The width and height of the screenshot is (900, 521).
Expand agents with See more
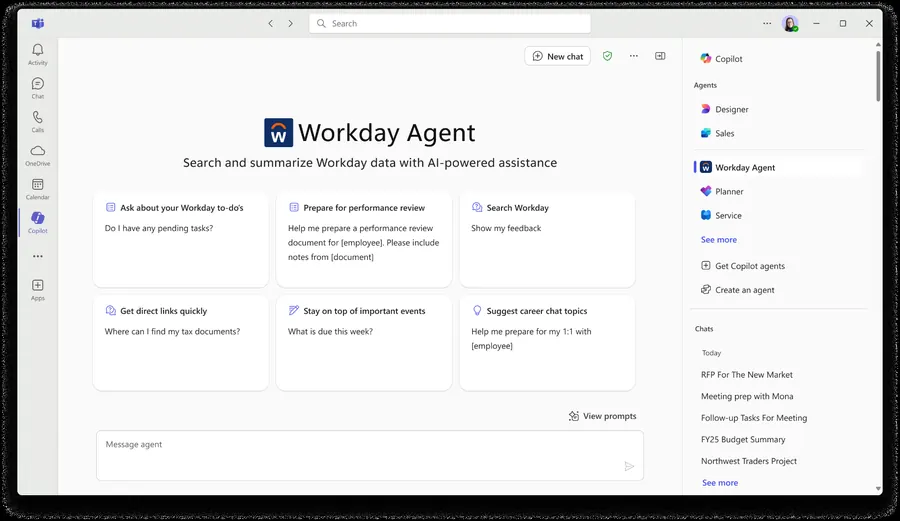click(719, 240)
